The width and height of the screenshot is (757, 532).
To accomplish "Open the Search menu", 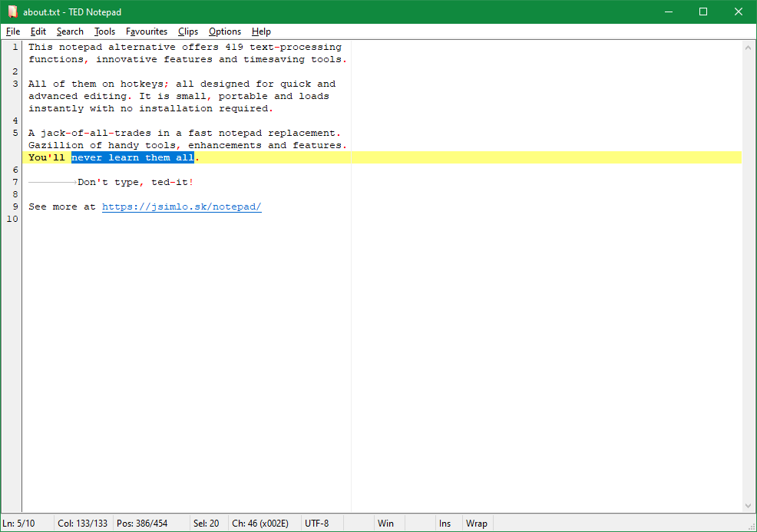I will pos(70,31).
